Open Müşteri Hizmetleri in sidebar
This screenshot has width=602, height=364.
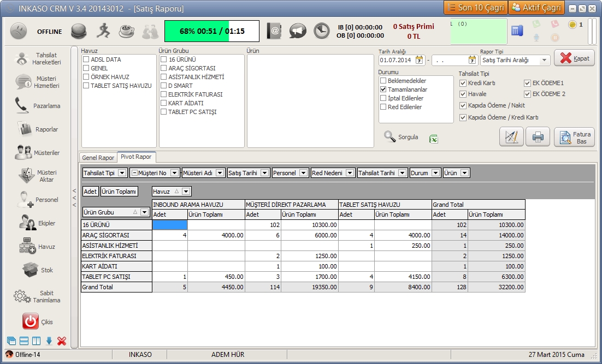coord(38,82)
